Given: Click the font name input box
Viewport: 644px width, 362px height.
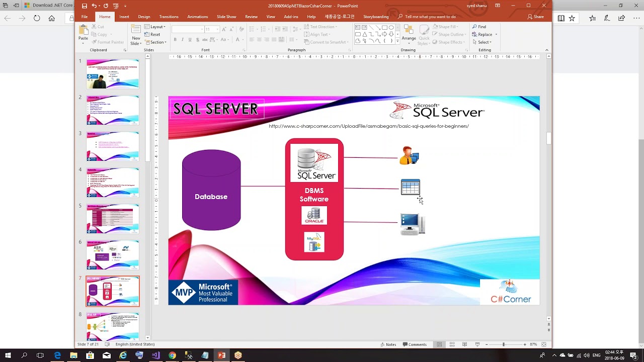Looking at the screenshot, I should [x=187, y=29].
